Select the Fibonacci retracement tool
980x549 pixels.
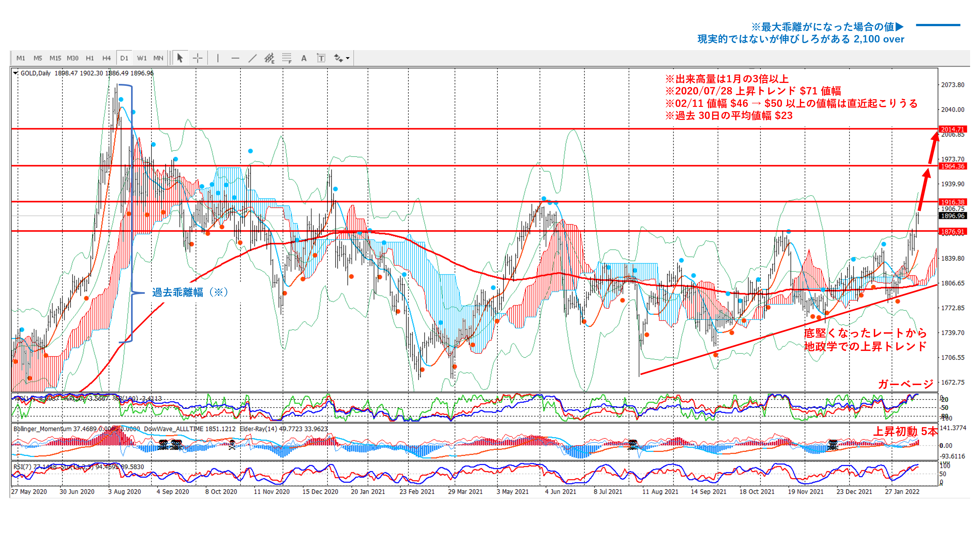[x=286, y=58]
